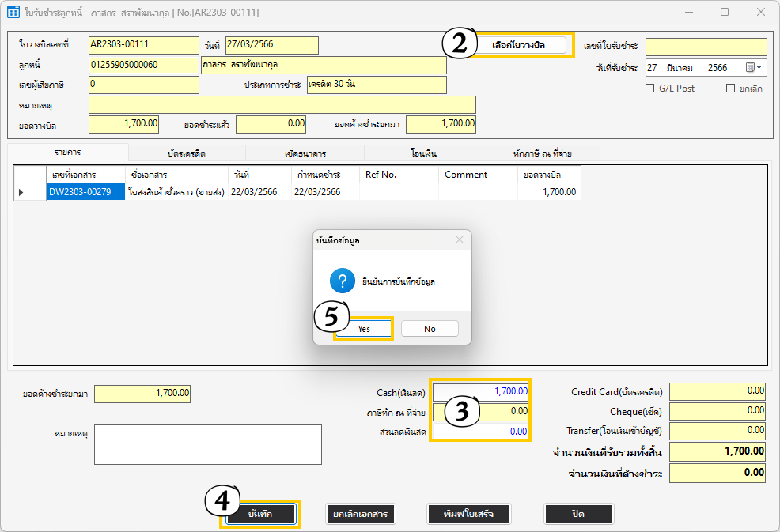Viewport: 780px width, 532px height.
Task: Click the พิมพ์ใบเสร็จ print receipt button
Action: click(469, 514)
